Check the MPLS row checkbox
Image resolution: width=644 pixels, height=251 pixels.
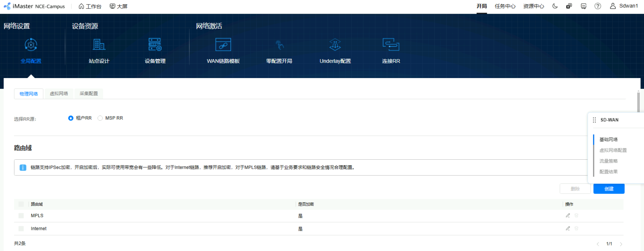(x=21, y=216)
